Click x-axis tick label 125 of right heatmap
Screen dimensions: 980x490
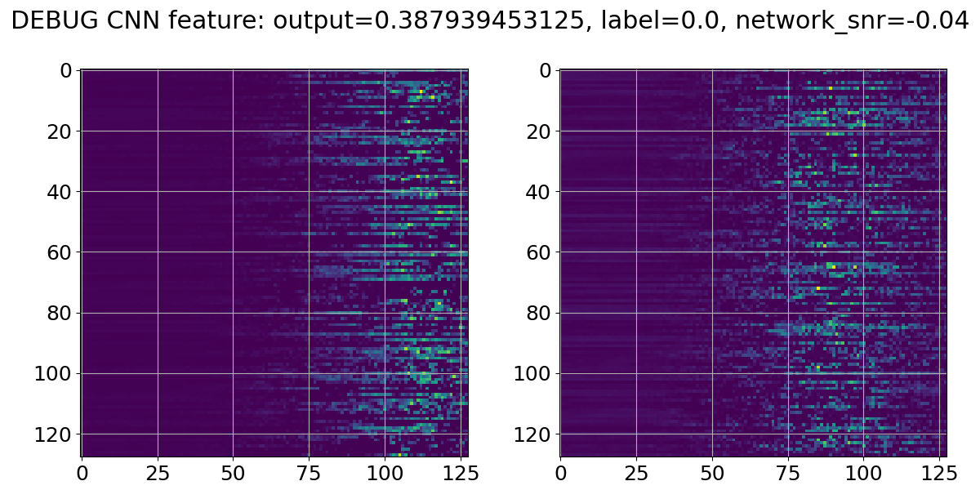tap(938, 473)
